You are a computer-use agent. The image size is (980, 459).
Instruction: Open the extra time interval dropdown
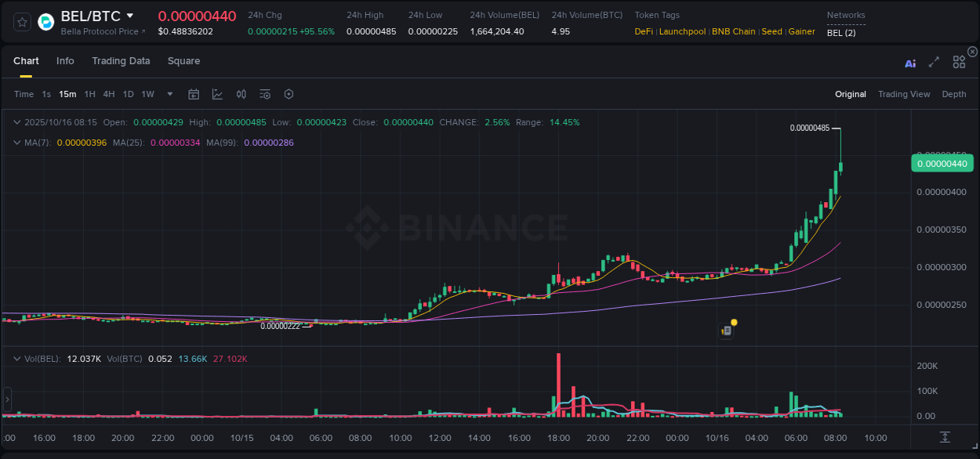[169, 94]
